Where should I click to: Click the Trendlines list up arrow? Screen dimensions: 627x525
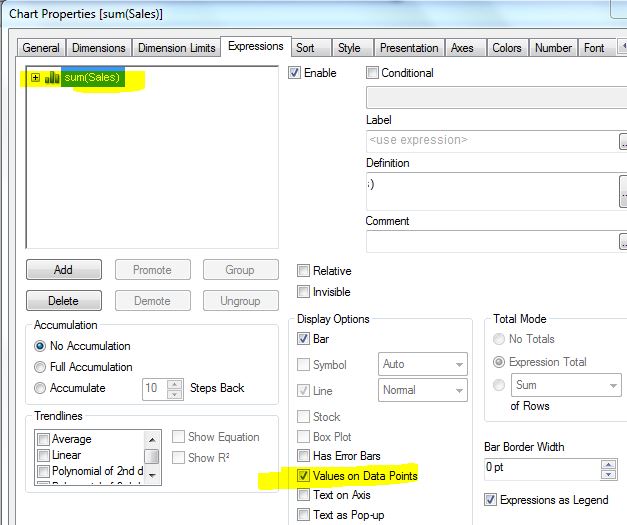tap(152, 439)
